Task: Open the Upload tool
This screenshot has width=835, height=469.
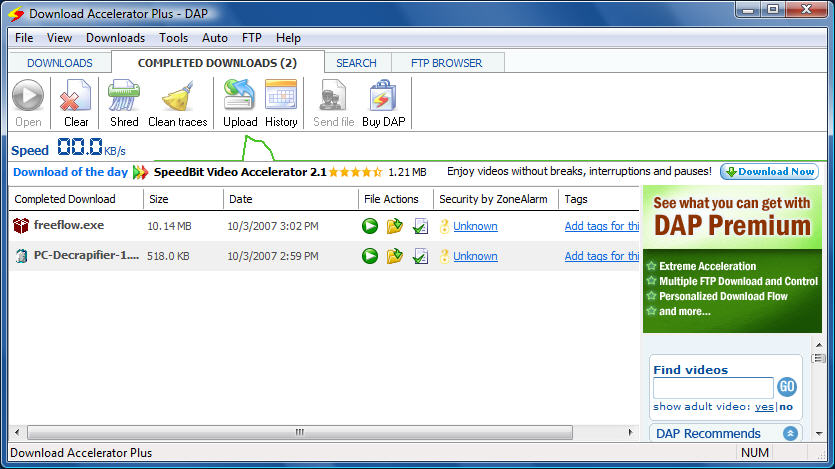Action: click(x=240, y=96)
